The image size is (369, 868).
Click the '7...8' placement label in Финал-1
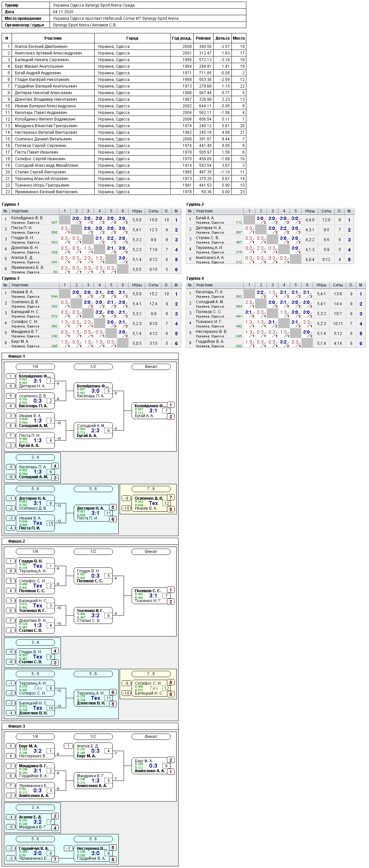(x=151, y=489)
